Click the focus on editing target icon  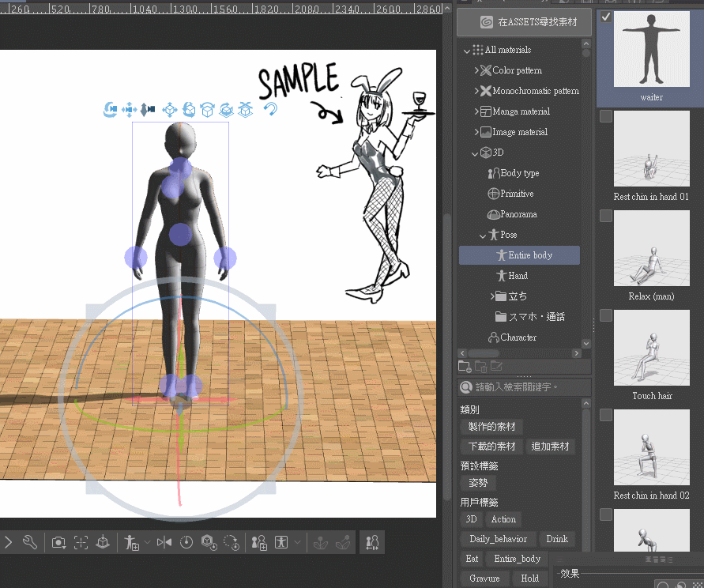(x=81, y=543)
